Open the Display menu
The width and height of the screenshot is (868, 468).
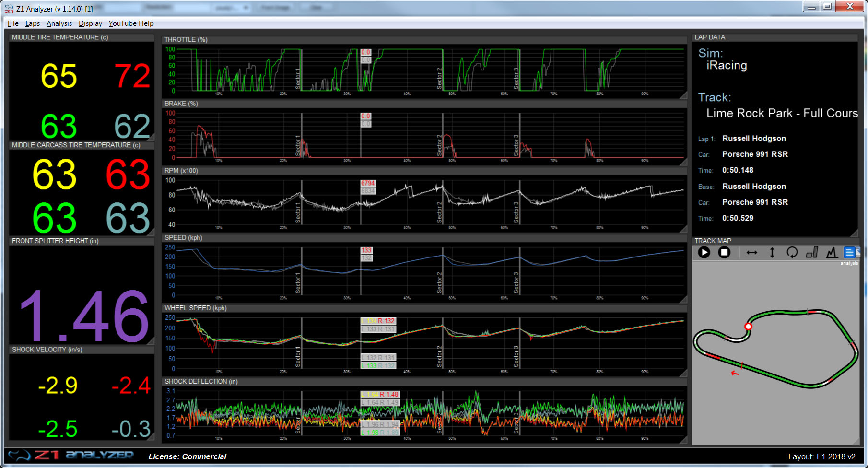(90, 23)
